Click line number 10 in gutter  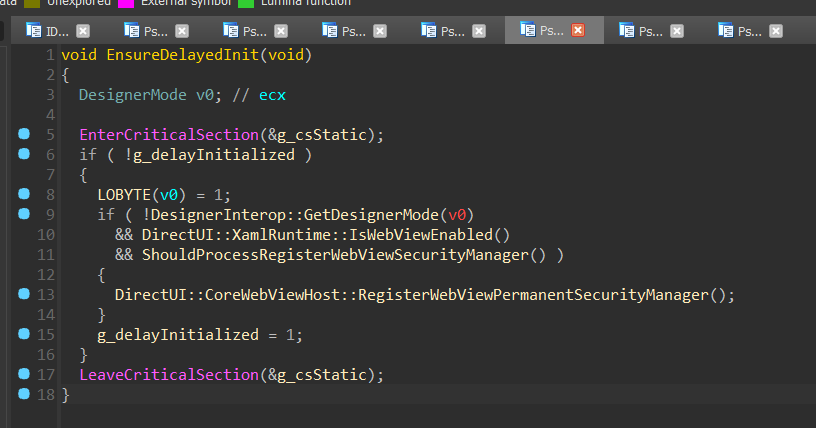pos(46,235)
